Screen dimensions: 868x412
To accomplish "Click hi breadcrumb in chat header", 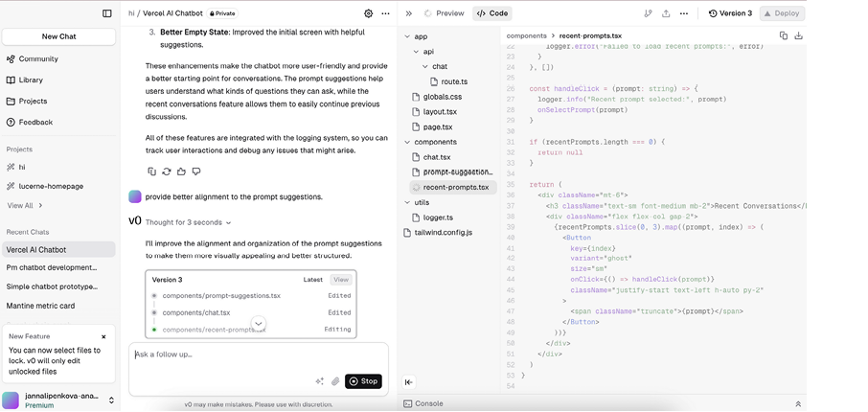I will 131,13.
